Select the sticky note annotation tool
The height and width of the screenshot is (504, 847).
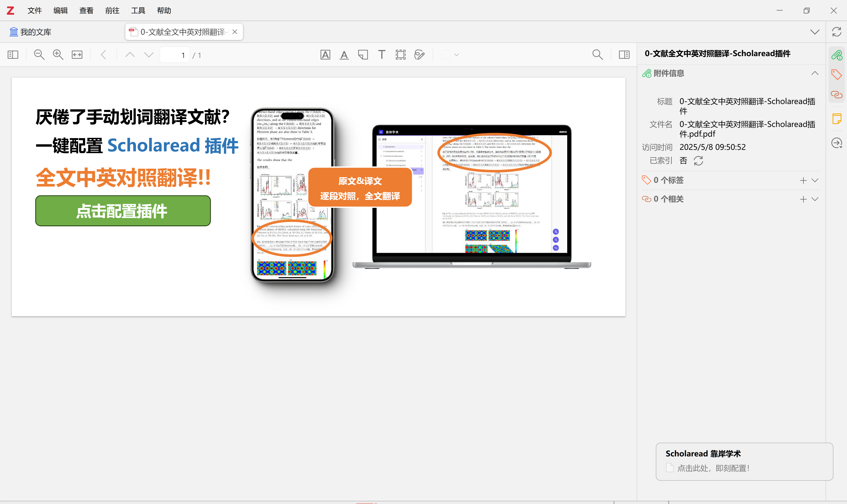[363, 55]
